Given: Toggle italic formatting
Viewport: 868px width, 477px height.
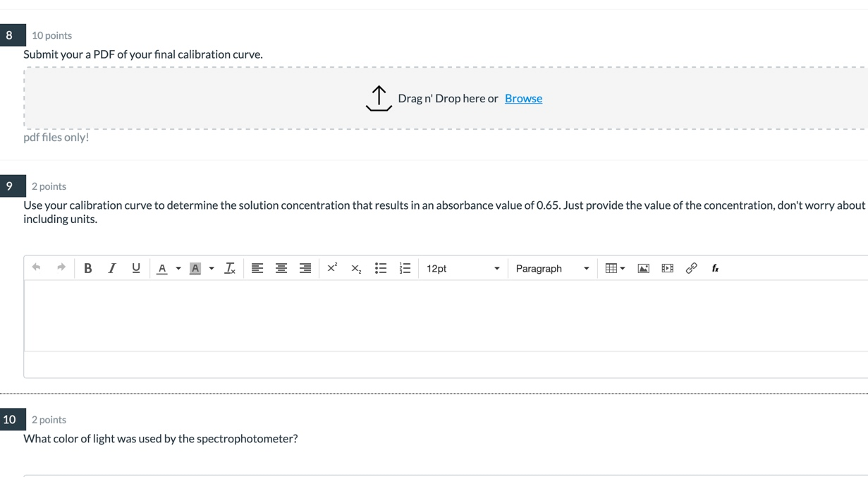Looking at the screenshot, I should (111, 268).
